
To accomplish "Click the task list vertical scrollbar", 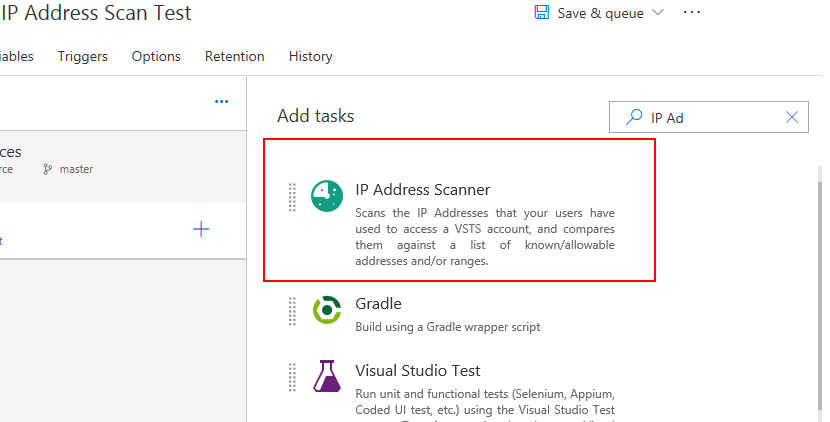I will point(819,294).
